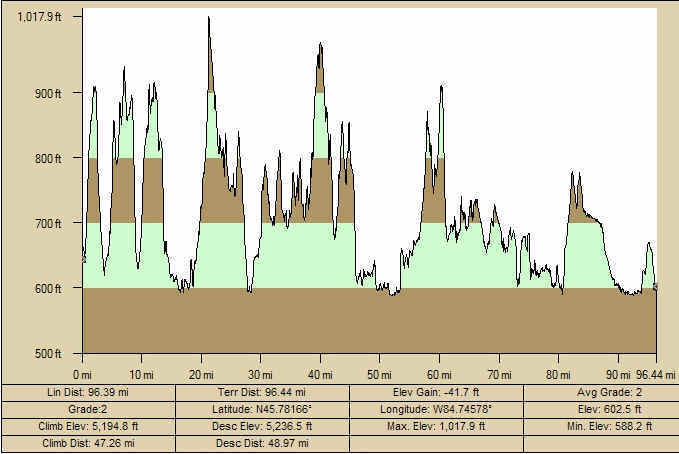Click the Elev Gain -41.7 ft cell

point(435,393)
